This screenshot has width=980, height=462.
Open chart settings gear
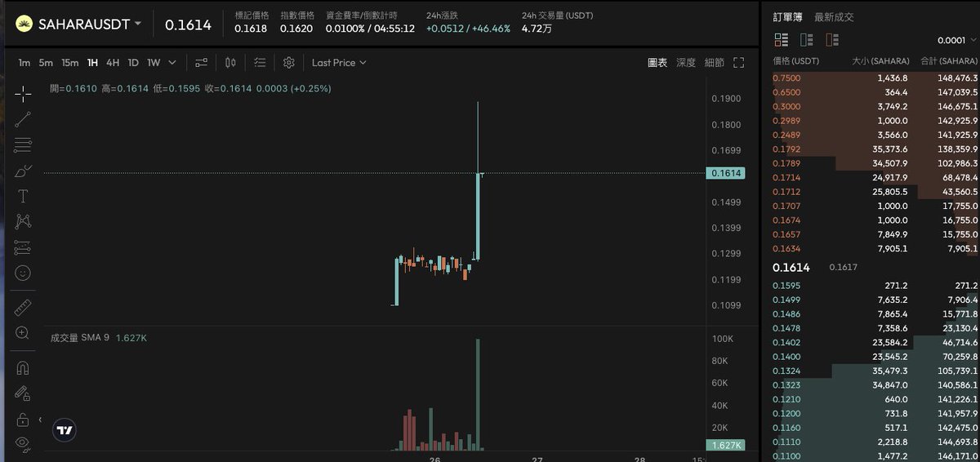(288, 62)
